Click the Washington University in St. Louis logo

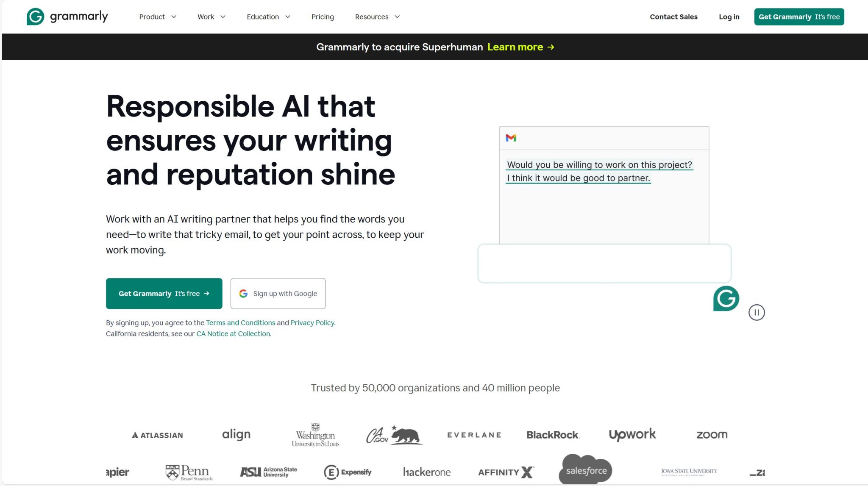click(x=315, y=435)
